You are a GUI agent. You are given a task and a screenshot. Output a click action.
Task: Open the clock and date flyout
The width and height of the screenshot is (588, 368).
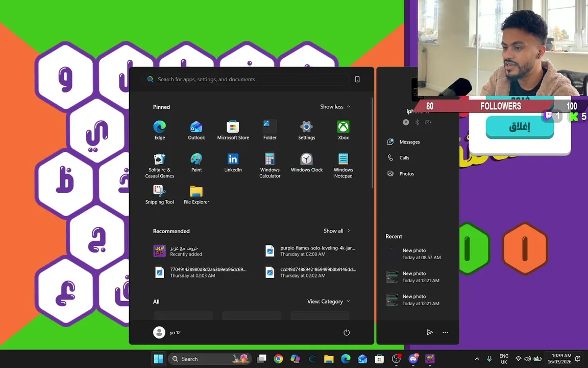pos(559,359)
